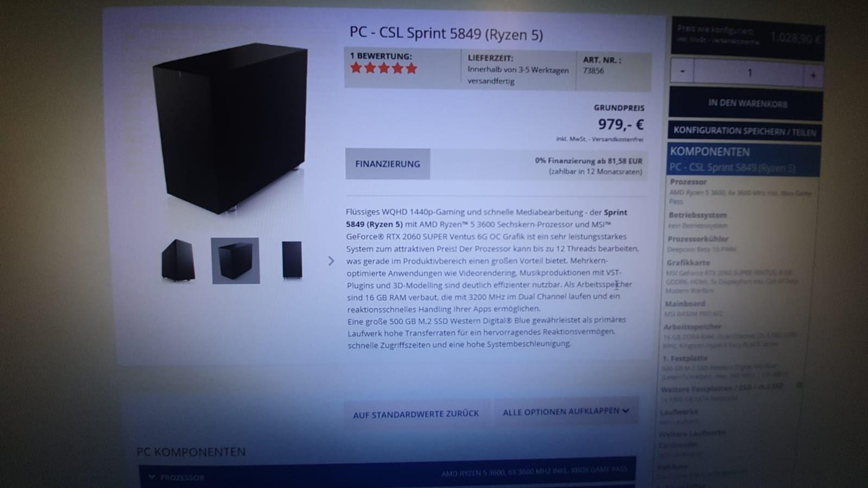Open Grafikkarte entry in Komponenten sidebar
The height and width of the screenshot is (488, 868).
[688, 263]
